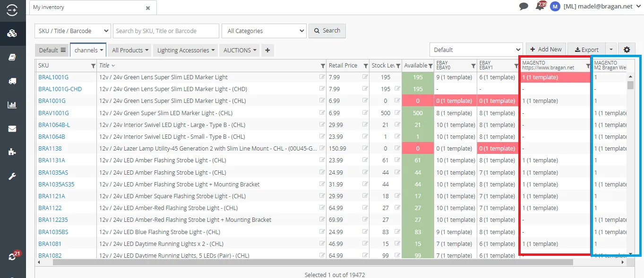Viewport: 644px width, 278px height.
Task: Edit retail price of BRA1001G row
Action: [x=365, y=101]
